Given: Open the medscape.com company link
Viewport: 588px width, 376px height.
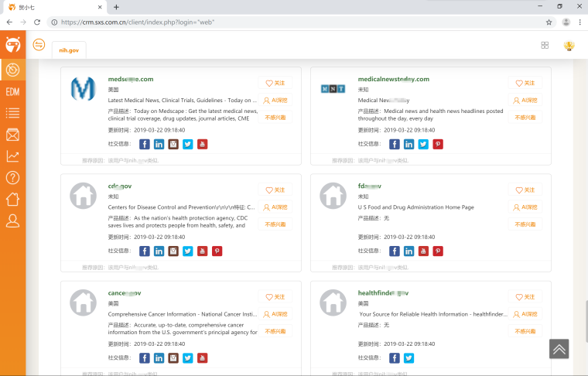Looking at the screenshot, I should (x=131, y=79).
